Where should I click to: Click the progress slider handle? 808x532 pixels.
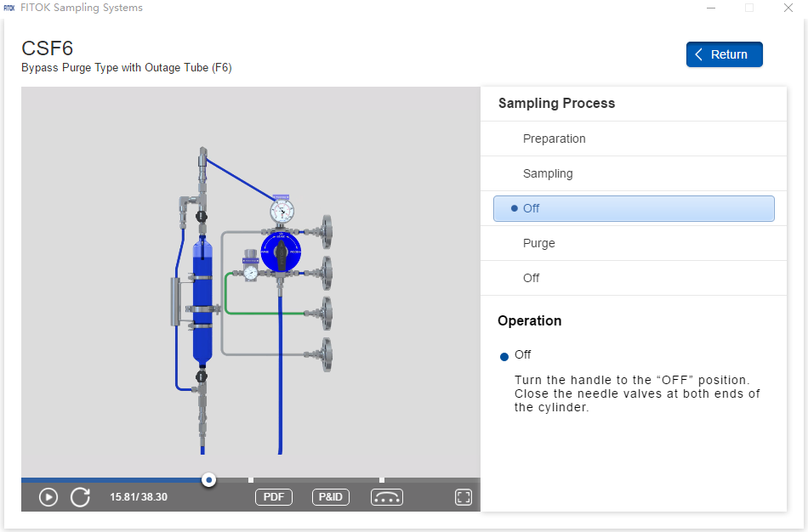click(208, 480)
